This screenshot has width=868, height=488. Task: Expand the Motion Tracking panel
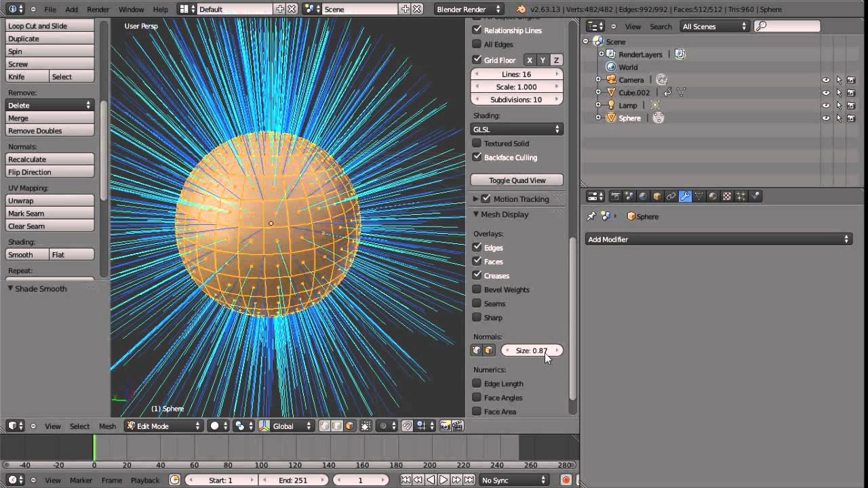click(476, 199)
